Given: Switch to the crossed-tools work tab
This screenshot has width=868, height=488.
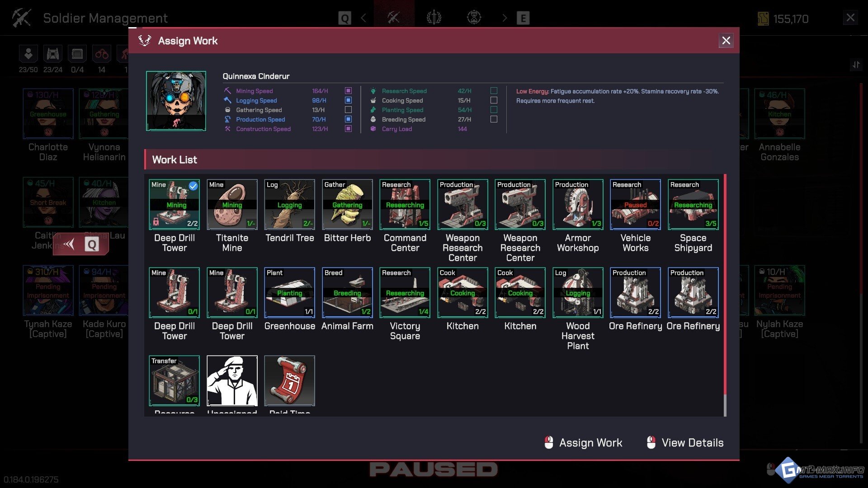Looking at the screenshot, I should (393, 18).
